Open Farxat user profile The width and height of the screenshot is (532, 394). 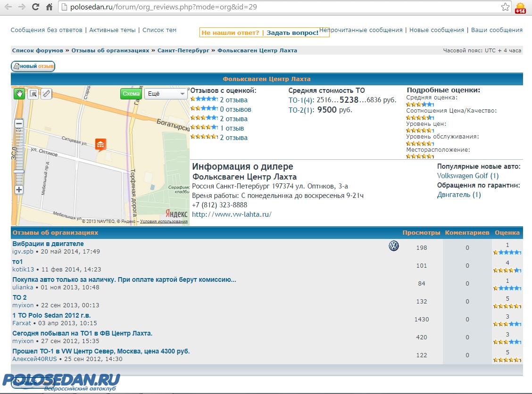[x=21, y=323]
